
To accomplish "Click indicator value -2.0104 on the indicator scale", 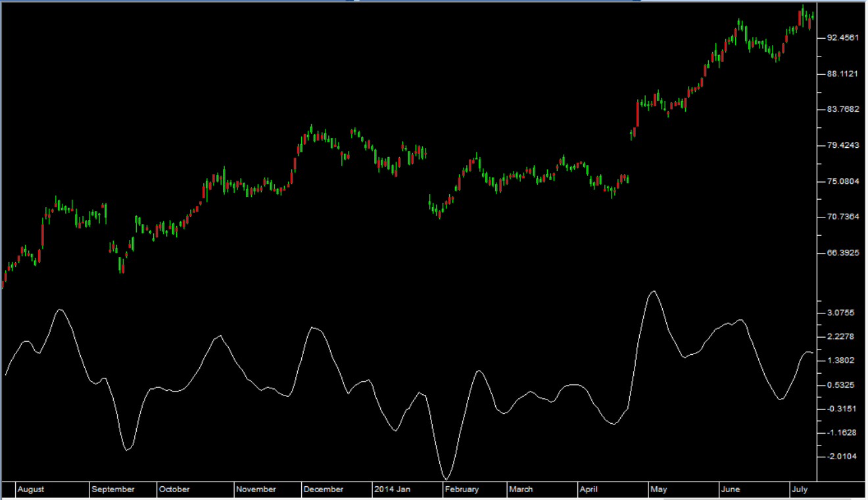I will point(841,457).
